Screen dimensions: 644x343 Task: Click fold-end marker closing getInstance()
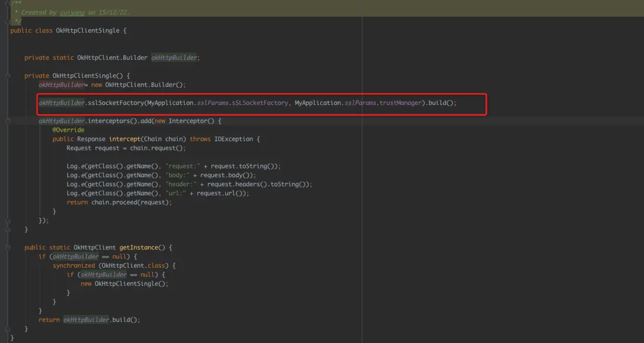click(7, 329)
